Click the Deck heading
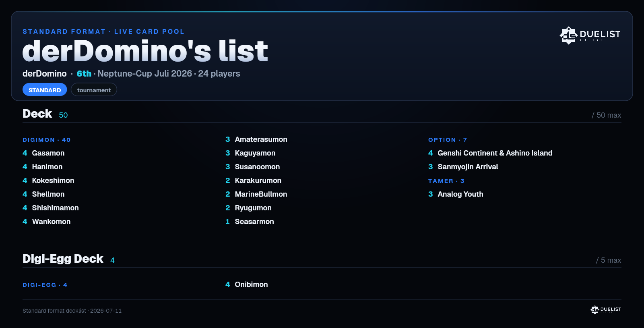Viewport: 644px width, 328px height. point(37,114)
